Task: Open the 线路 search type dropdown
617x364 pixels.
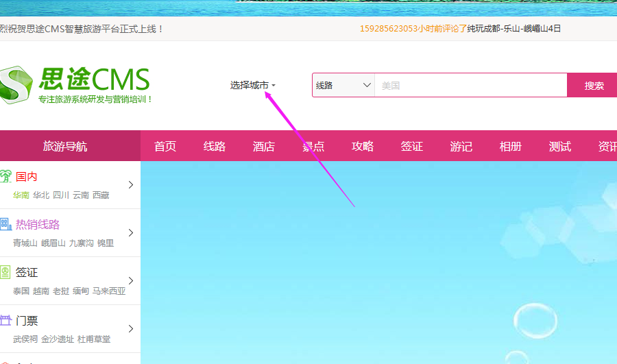Action: 343,86
